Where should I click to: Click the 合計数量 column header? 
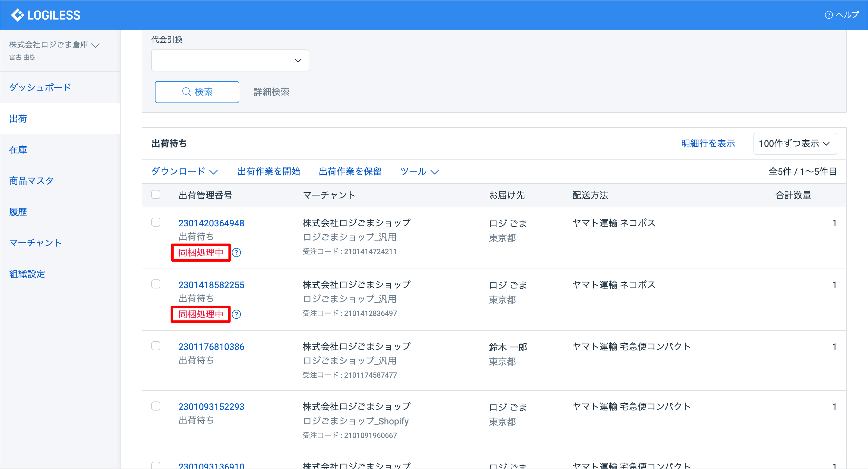pos(793,195)
